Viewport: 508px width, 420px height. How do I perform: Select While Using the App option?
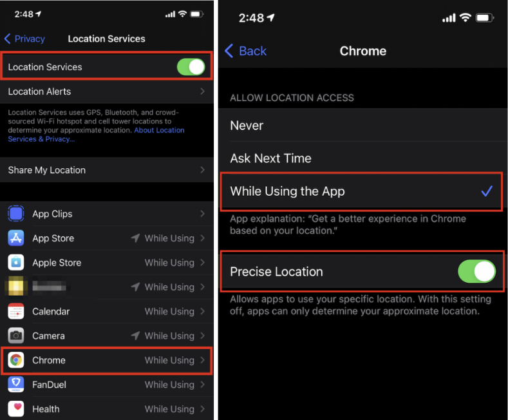(361, 191)
